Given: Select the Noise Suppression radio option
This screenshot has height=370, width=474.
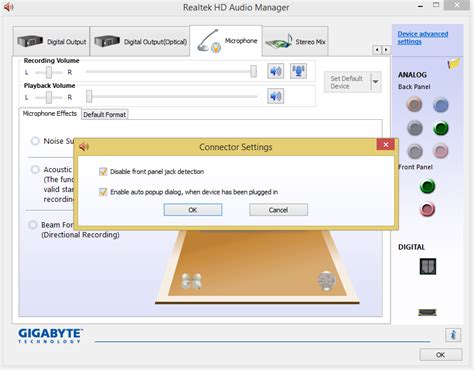Looking at the screenshot, I should click(x=35, y=141).
